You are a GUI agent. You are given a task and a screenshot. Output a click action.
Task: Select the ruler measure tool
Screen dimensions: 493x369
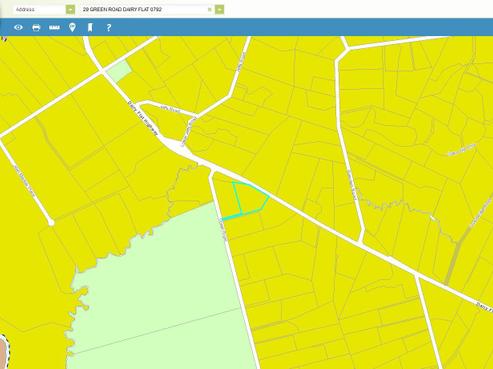click(x=54, y=27)
